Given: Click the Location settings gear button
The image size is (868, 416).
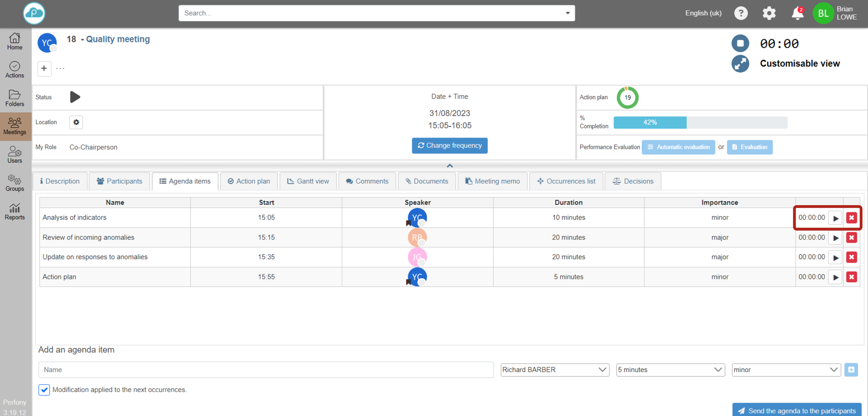Looking at the screenshot, I should point(76,122).
